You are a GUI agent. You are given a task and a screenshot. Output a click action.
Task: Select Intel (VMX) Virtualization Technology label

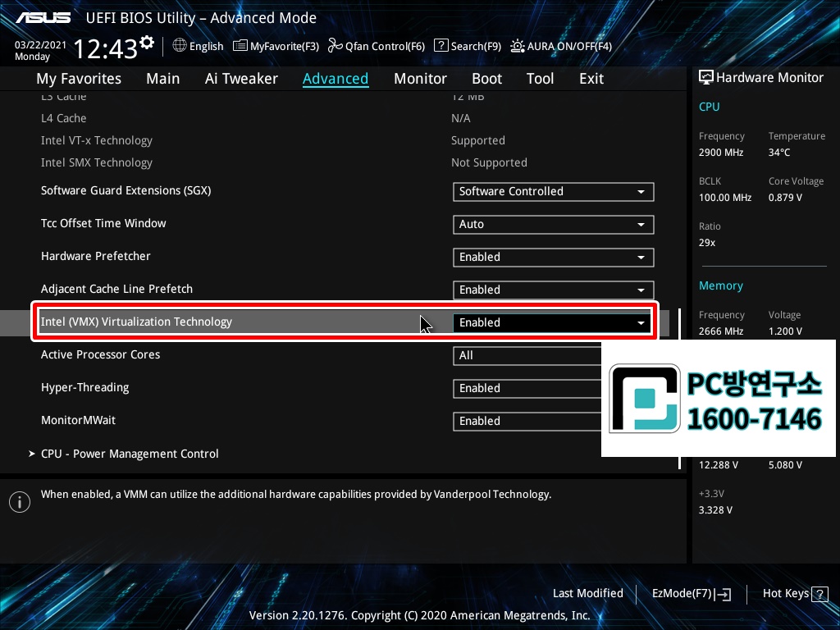pos(137,322)
